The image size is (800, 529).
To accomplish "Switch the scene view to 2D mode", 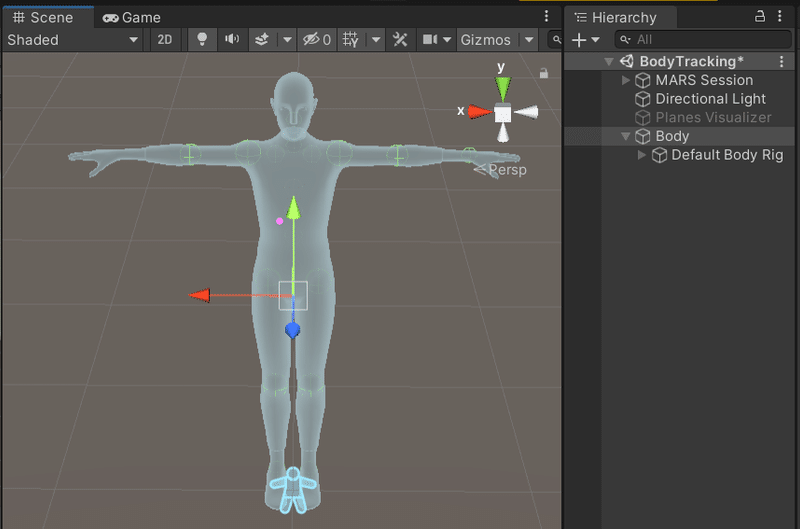I will [165, 40].
